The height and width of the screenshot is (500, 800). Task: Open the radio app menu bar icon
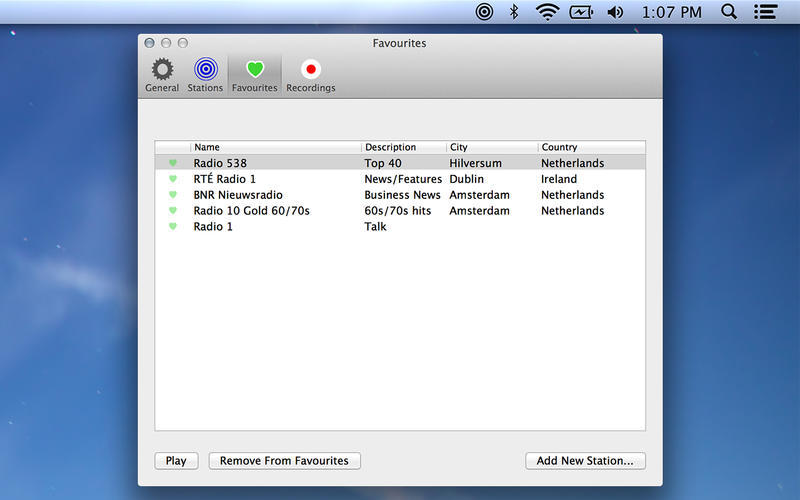(484, 11)
